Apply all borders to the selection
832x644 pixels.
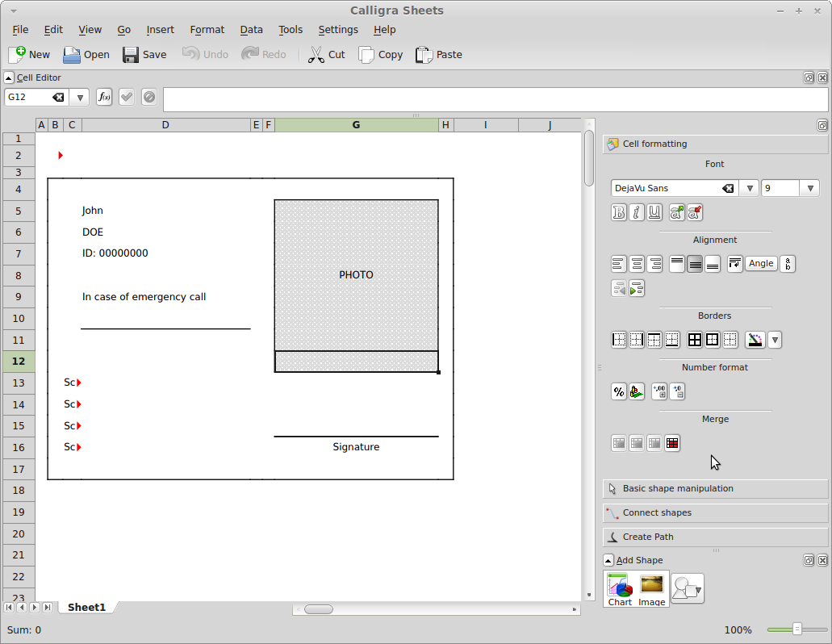(x=695, y=340)
